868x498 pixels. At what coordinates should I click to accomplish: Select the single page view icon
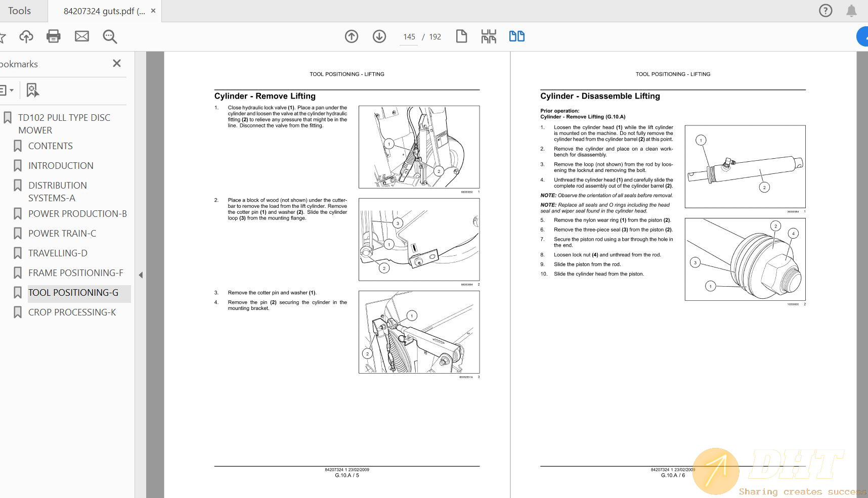461,36
